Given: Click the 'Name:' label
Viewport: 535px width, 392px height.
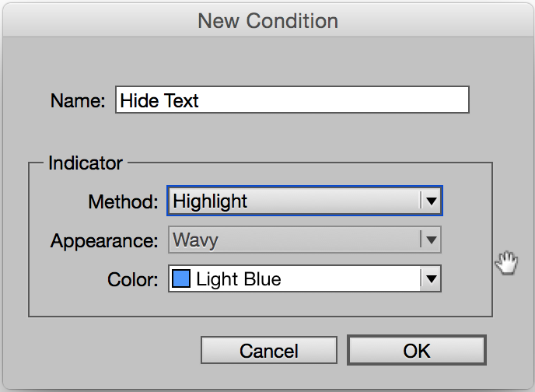Looking at the screenshot, I should pyautogui.click(x=78, y=100).
